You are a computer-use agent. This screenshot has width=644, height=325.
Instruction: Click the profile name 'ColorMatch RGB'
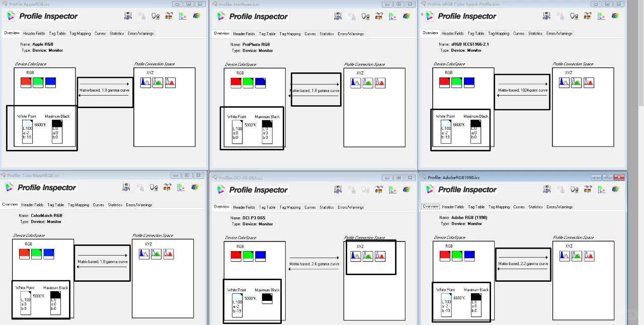point(46,216)
